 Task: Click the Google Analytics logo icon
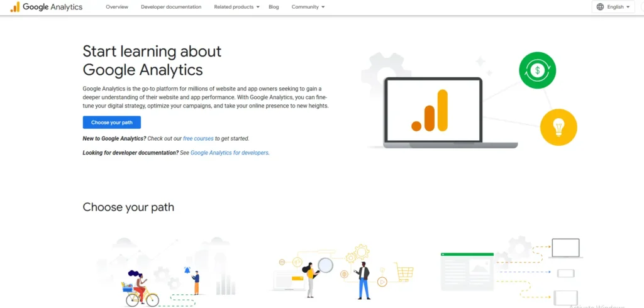click(x=15, y=7)
